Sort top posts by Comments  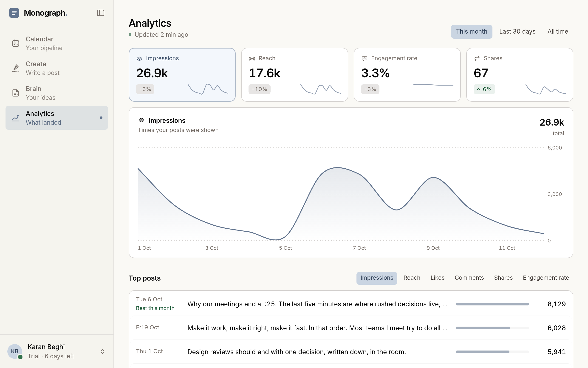pos(469,278)
